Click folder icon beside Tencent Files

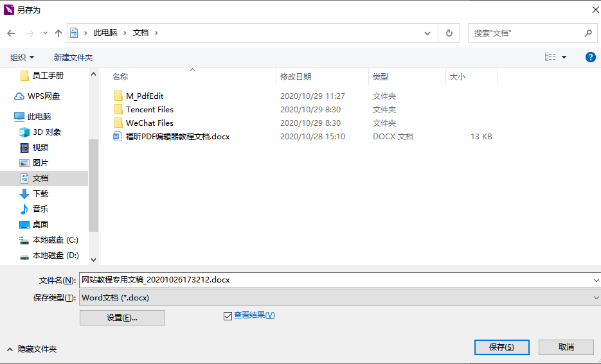pos(118,109)
